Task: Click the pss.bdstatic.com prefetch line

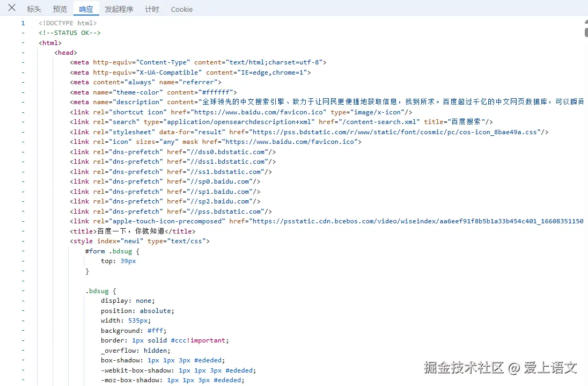Action: click(171, 212)
